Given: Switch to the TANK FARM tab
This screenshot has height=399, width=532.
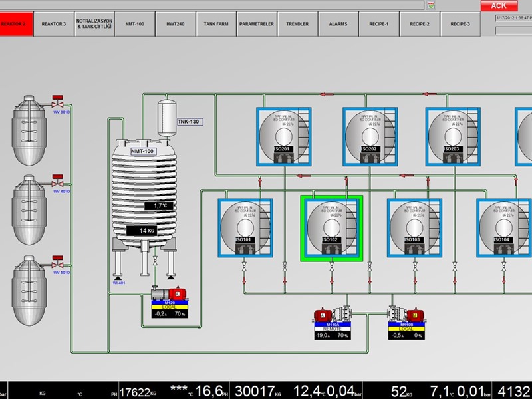Looking at the screenshot, I should (216, 23).
